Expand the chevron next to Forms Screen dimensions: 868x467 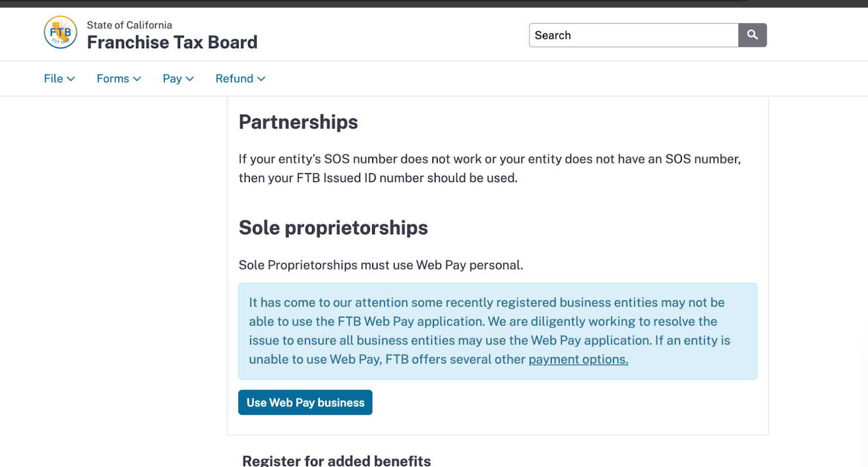(x=137, y=79)
